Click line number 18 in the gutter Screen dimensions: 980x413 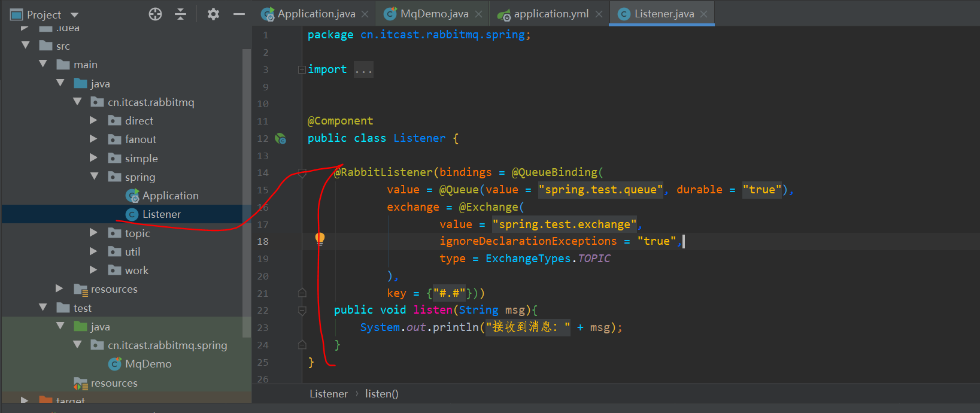click(x=263, y=241)
